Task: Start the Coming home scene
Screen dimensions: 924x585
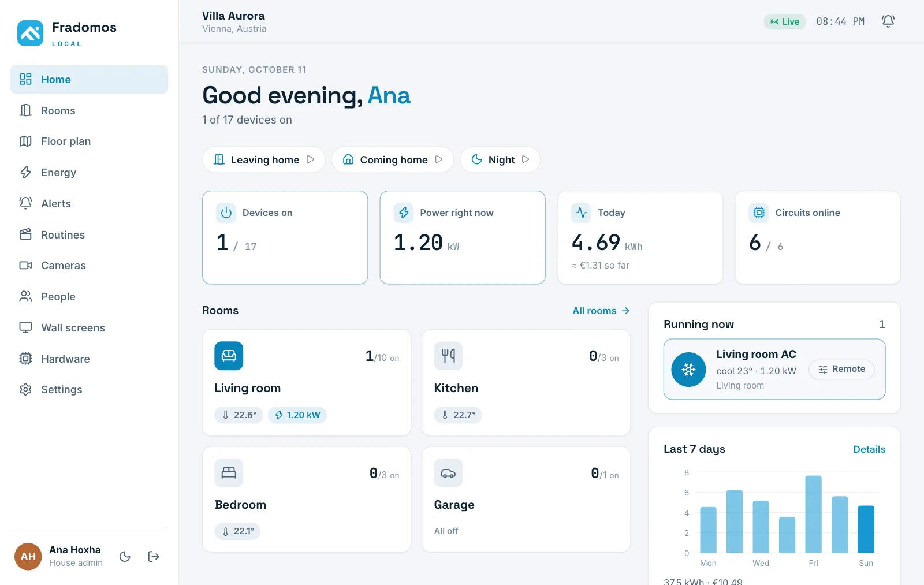Action: pyautogui.click(x=393, y=159)
